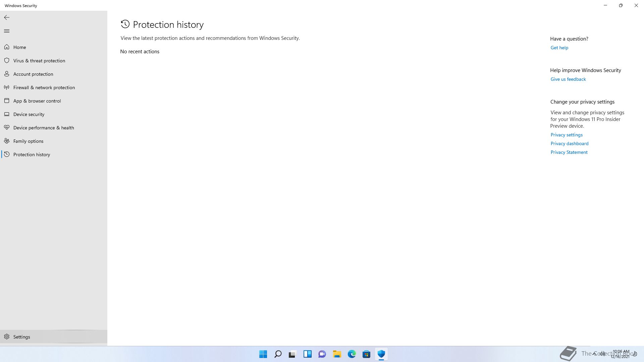
Task: Open Settings at sidebar bottom
Action: (x=21, y=337)
